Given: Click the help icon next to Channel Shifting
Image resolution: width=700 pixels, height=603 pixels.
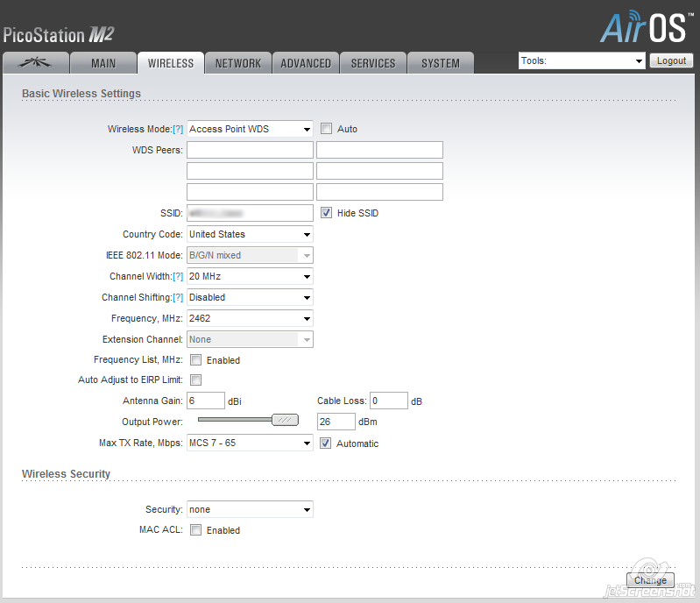Looking at the screenshot, I should (x=178, y=297).
